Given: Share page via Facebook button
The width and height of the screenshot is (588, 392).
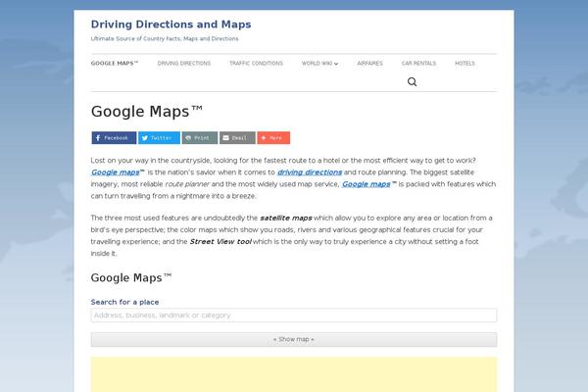Looking at the screenshot, I should 114,137.
